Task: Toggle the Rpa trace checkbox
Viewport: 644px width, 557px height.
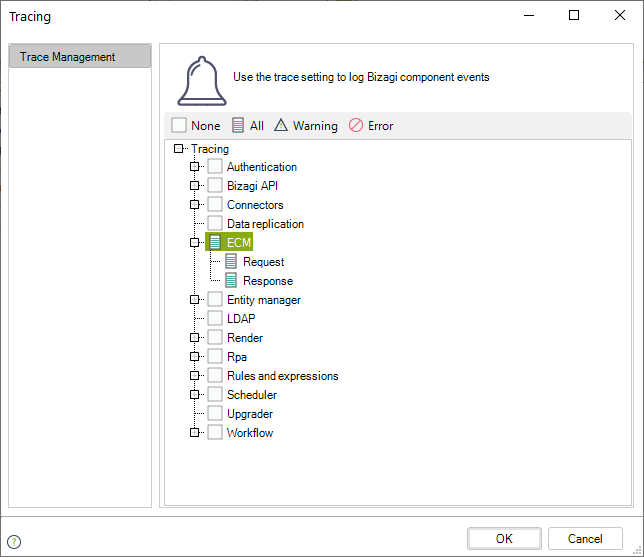Action: [215, 356]
